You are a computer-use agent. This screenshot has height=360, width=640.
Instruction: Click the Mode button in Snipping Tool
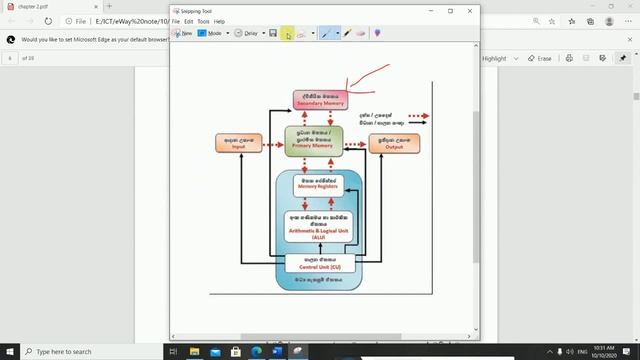click(x=209, y=33)
